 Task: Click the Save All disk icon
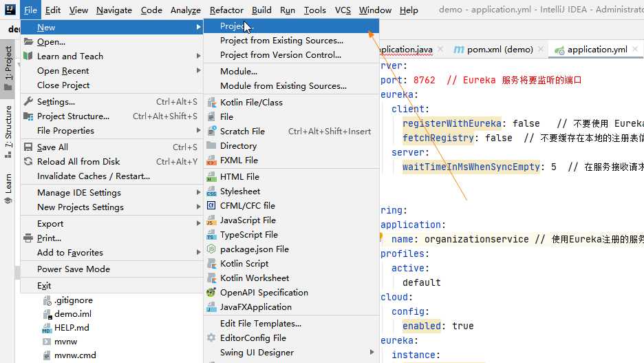click(28, 147)
